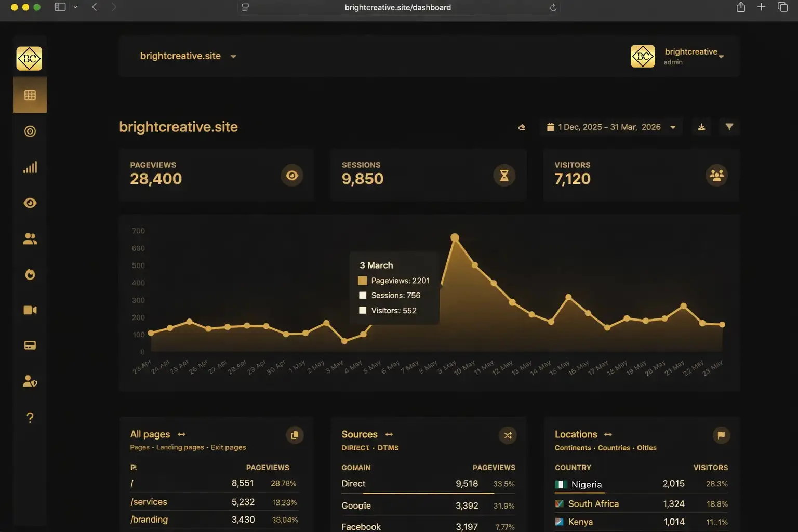The width and height of the screenshot is (798, 532).
Task: Click the group icon on the Visitors card
Action: click(717, 176)
